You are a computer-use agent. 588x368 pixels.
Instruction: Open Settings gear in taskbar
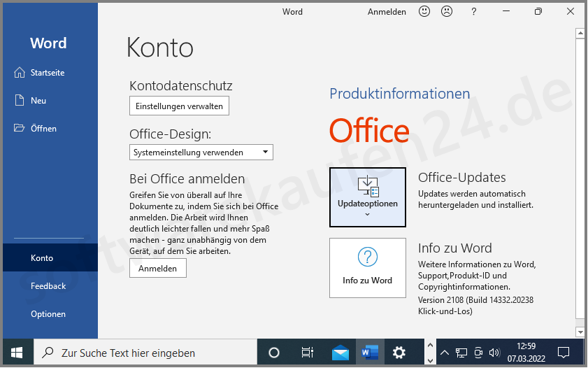click(399, 353)
